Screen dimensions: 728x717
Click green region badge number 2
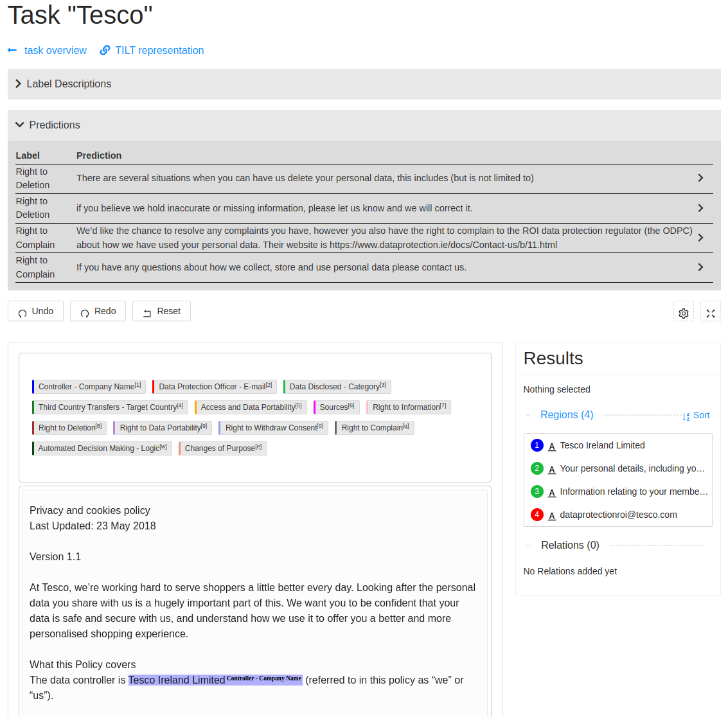coord(537,468)
